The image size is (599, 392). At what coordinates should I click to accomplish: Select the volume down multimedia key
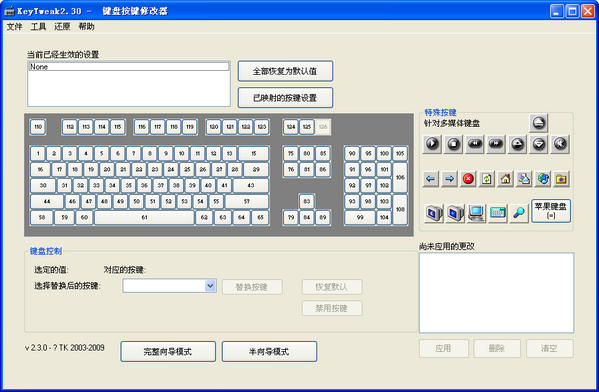click(x=539, y=144)
